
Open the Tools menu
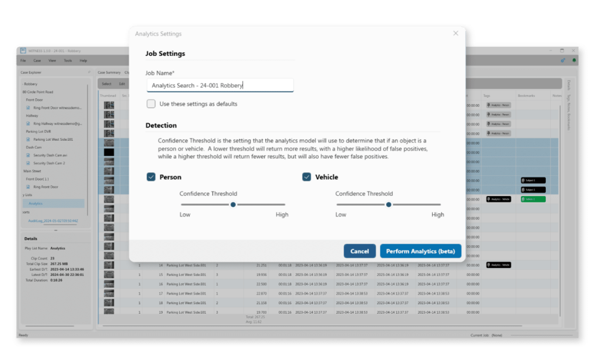click(68, 61)
